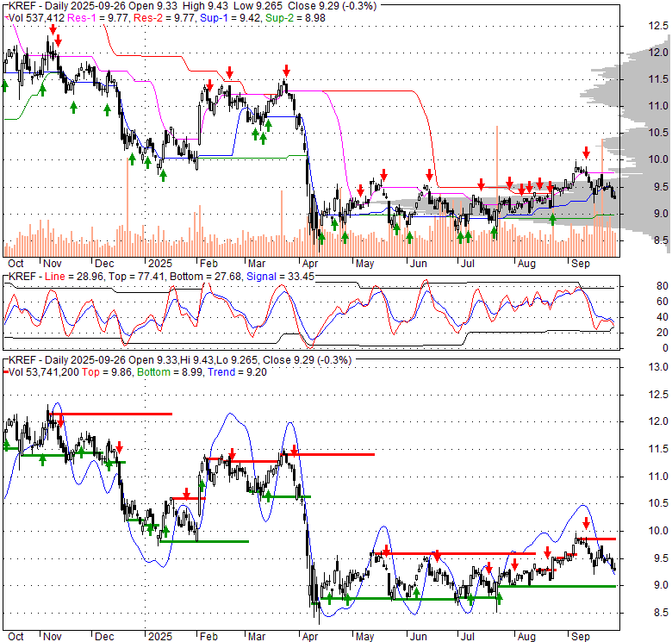Click the 'Vol 537,412' volume readout

click(x=36, y=18)
